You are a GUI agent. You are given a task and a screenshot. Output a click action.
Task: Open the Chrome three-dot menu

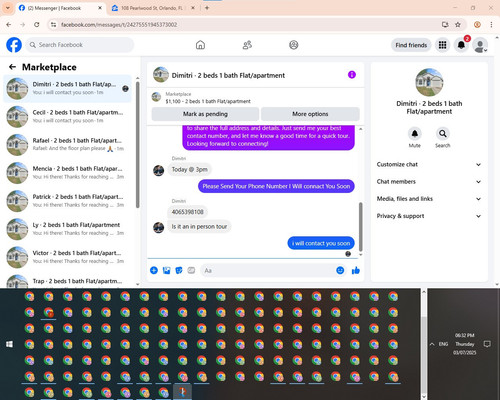(x=491, y=24)
